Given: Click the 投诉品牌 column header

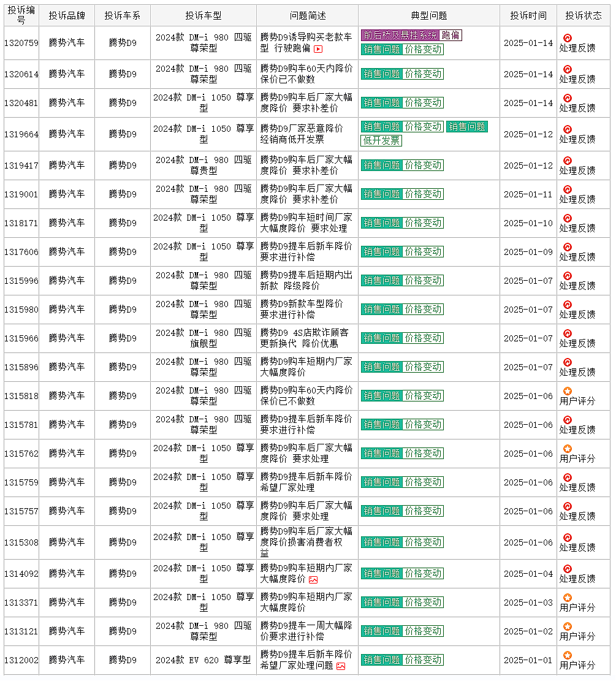Looking at the screenshot, I should tap(66, 16).
